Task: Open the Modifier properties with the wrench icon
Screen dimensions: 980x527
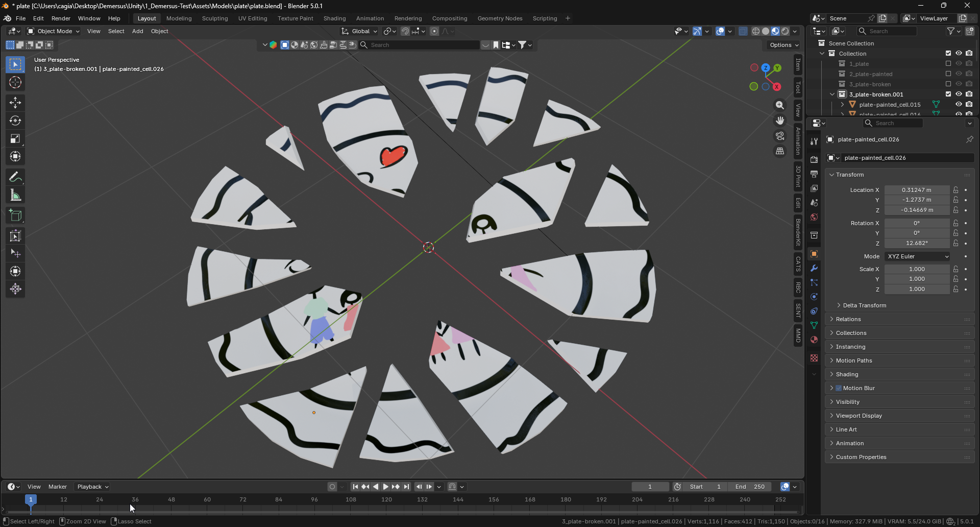Action: 814,268
